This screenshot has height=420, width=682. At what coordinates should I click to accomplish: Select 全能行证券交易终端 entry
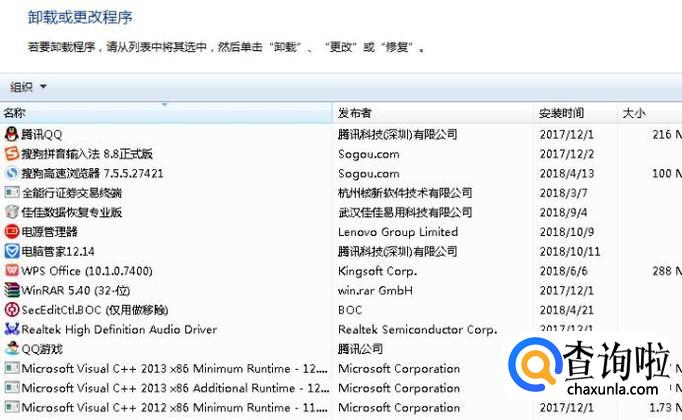click(72, 193)
